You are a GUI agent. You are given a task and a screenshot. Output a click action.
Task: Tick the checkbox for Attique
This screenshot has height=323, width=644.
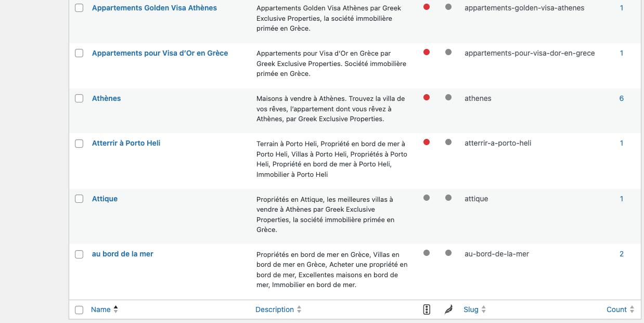pyautogui.click(x=79, y=199)
